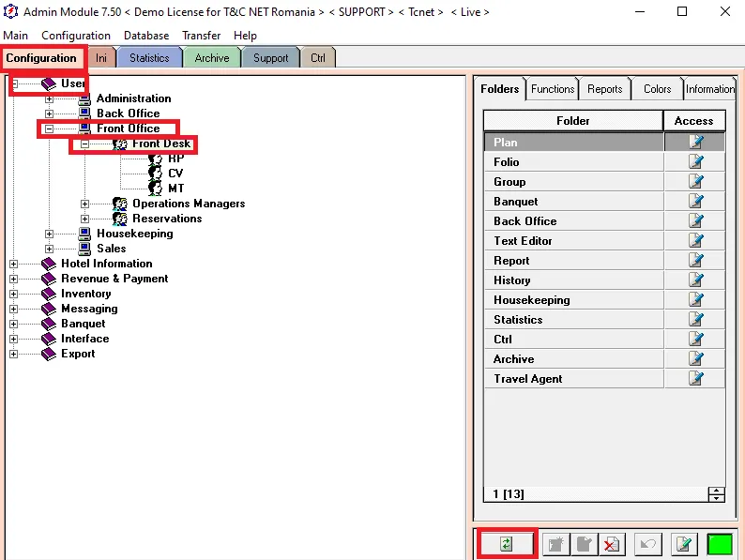The image size is (745, 560).
Task: Click the grayed new record button
Action: (x=555, y=544)
